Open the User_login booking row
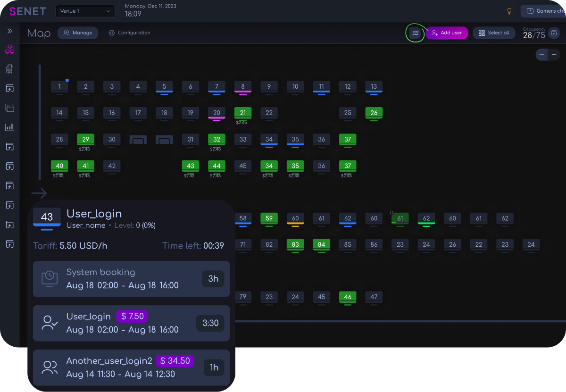This screenshot has width=566, height=392. click(x=131, y=323)
